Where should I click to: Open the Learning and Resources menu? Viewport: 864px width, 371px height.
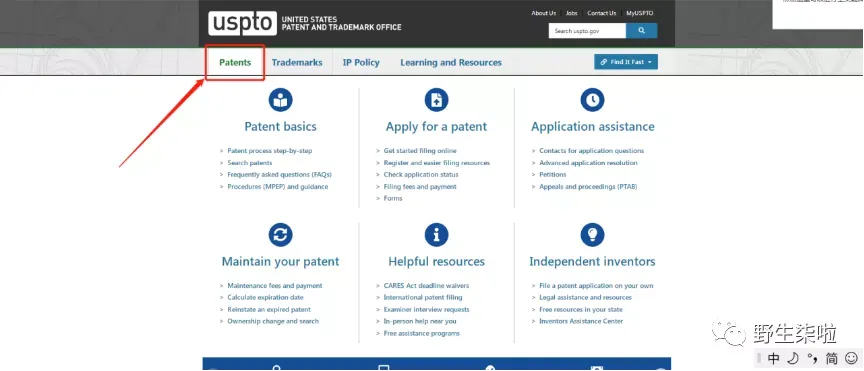[x=451, y=62]
